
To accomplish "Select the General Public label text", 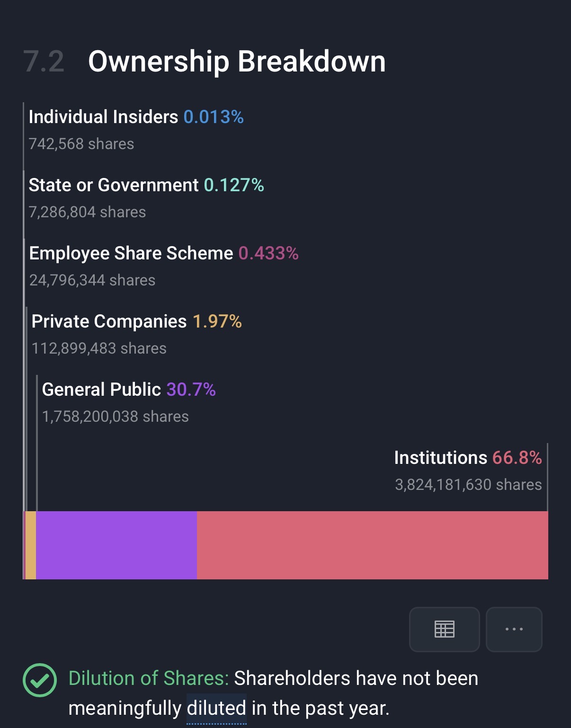I will click(101, 390).
